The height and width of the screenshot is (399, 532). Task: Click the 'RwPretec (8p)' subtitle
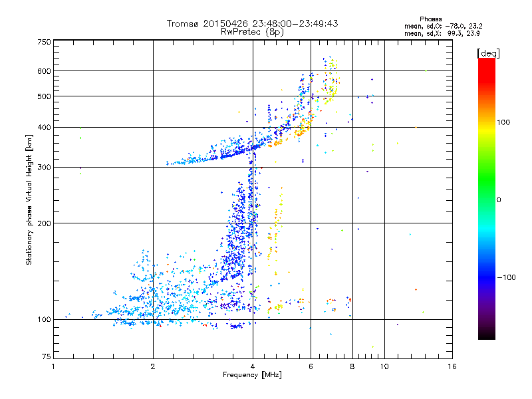(252, 32)
